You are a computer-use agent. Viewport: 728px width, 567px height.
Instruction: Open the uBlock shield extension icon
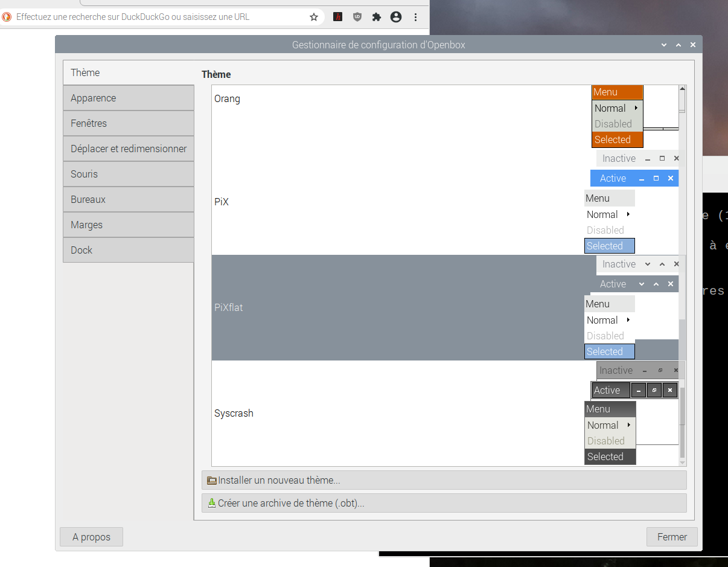pyautogui.click(x=357, y=17)
